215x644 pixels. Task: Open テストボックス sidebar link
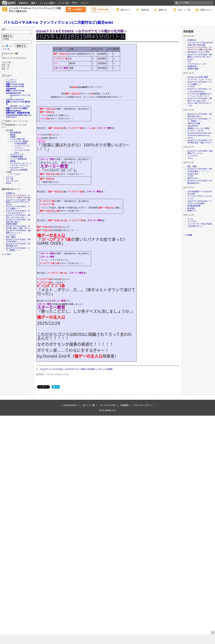point(12,181)
